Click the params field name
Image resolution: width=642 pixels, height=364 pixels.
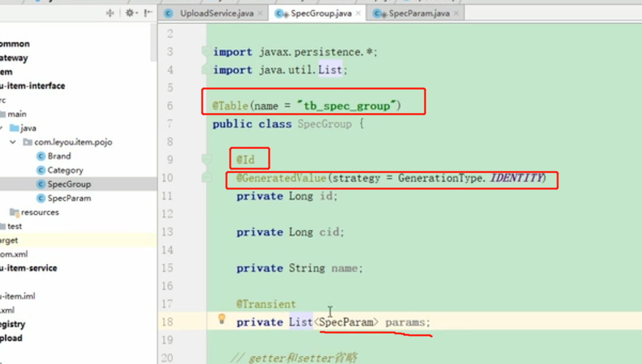pyautogui.click(x=405, y=322)
